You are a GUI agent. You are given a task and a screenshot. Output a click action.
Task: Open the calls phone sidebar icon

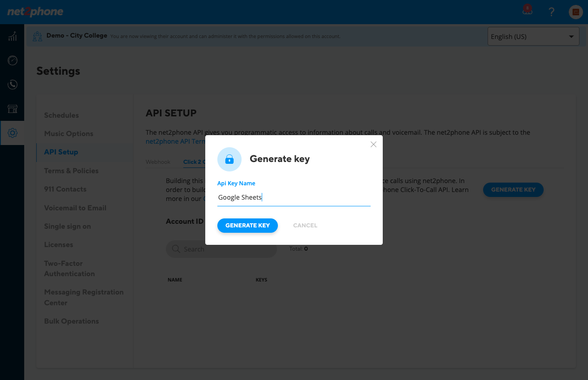click(13, 85)
